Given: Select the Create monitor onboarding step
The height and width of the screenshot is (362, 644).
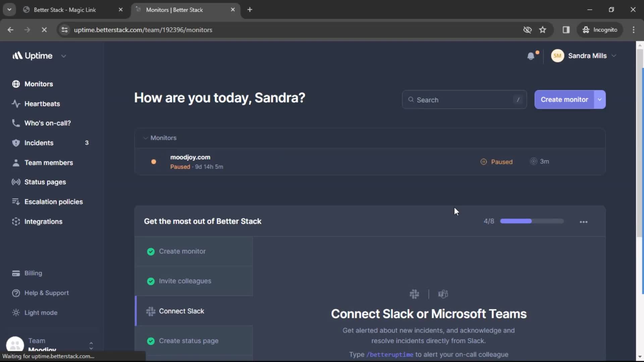Looking at the screenshot, I should [x=194, y=251].
